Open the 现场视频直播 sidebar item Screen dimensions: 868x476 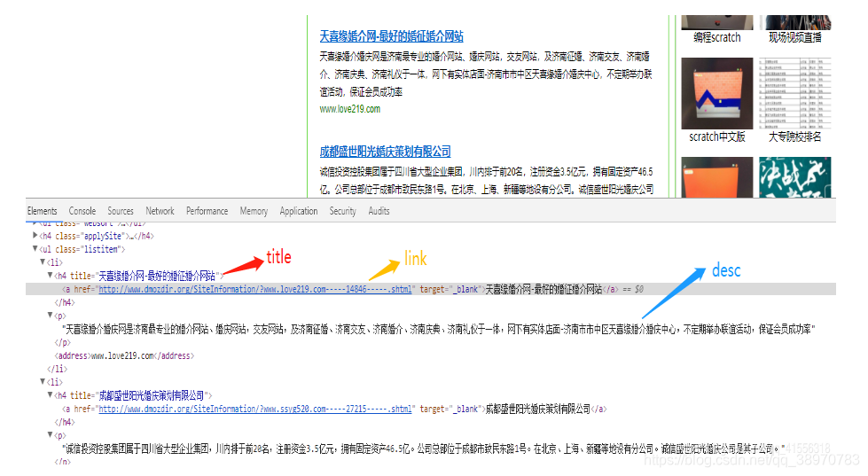(x=795, y=37)
